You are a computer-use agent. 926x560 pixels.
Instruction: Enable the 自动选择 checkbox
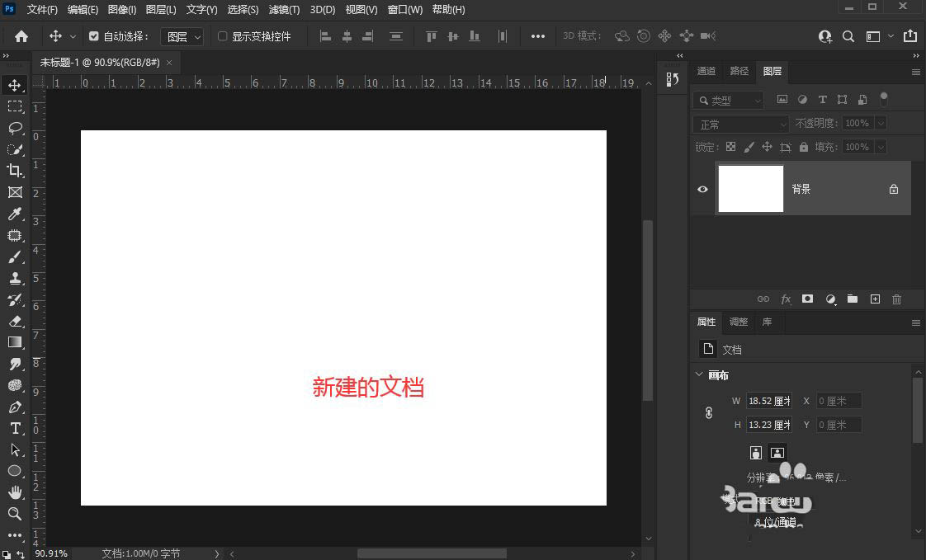pyautogui.click(x=93, y=35)
